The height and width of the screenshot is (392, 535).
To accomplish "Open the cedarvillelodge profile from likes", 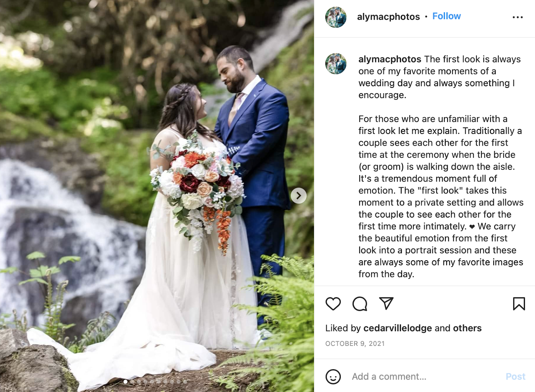I will click(x=398, y=328).
